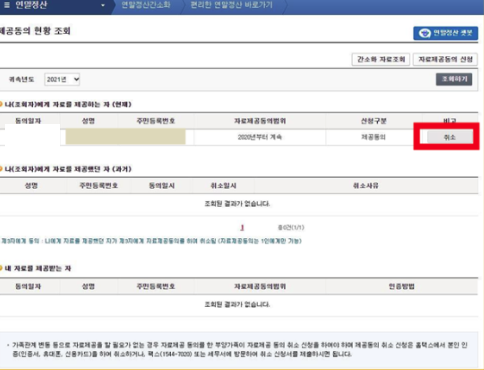Click the 귀속년도 label
The height and width of the screenshot is (370, 484).
21,79
